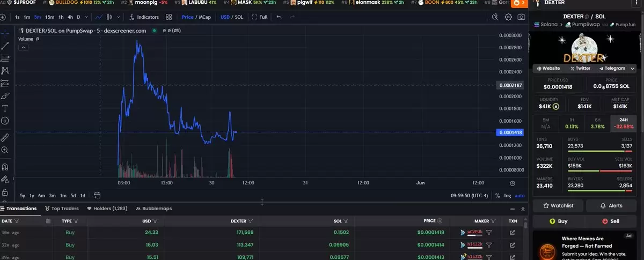Image resolution: width=644 pixels, height=260 pixels.
Task: Open the go to date calendar icon
Action: (x=97, y=196)
